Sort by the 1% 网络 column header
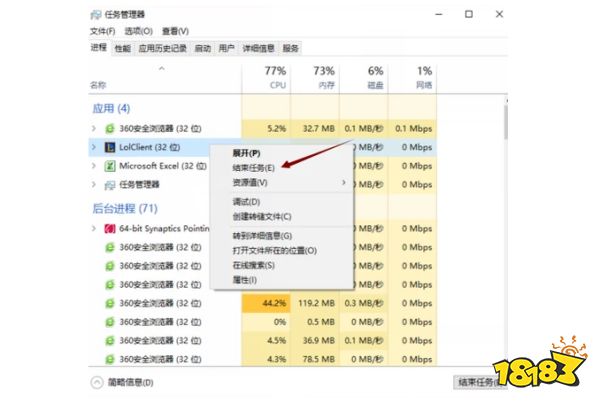 [x=412, y=78]
